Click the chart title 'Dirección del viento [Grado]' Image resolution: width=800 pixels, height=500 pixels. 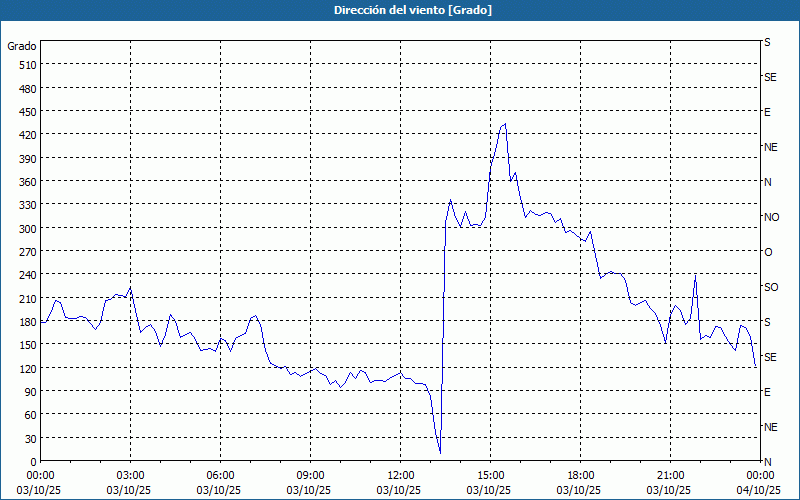pos(399,10)
